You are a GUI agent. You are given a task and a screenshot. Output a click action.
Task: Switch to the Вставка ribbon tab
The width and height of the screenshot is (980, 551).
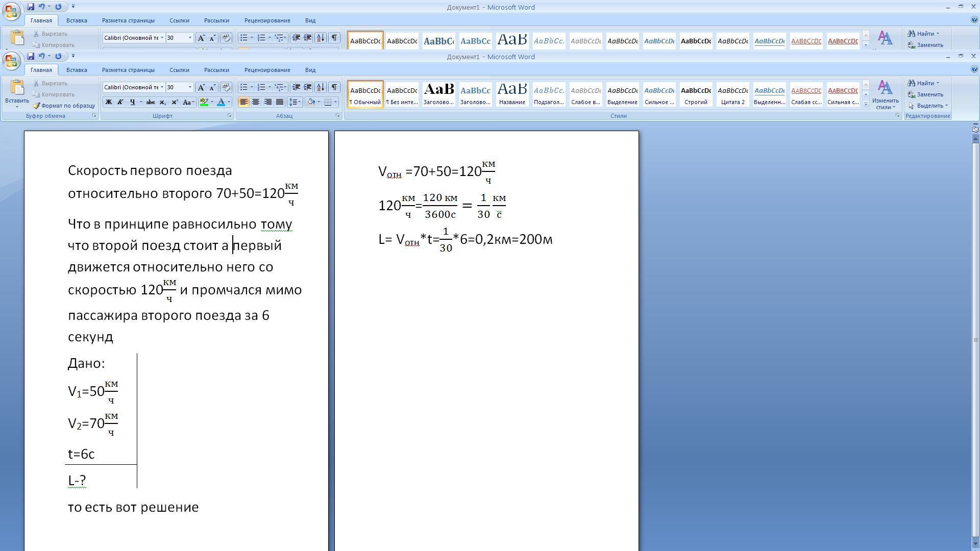click(76, 70)
